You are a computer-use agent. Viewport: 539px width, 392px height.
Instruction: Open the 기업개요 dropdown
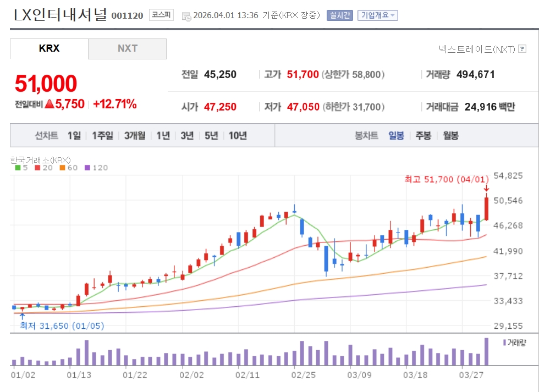(x=377, y=15)
